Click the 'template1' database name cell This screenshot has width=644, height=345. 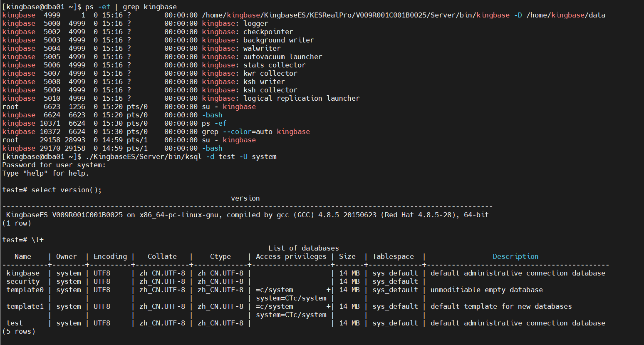25,306
